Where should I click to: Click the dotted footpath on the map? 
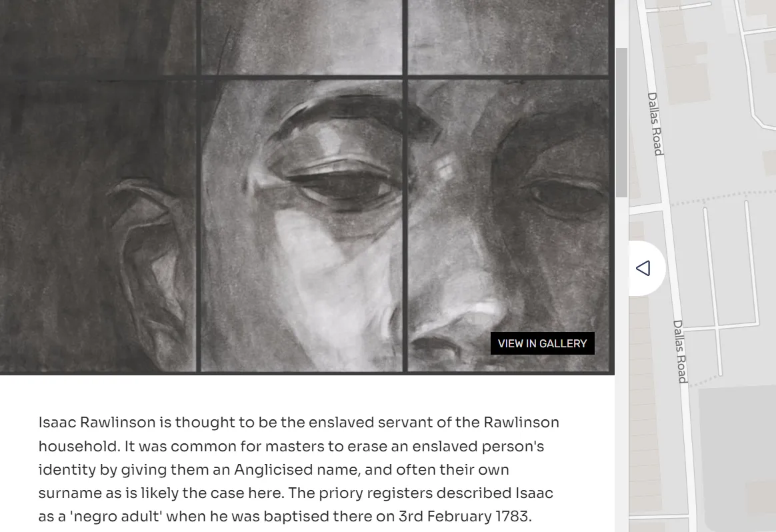pos(723,197)
